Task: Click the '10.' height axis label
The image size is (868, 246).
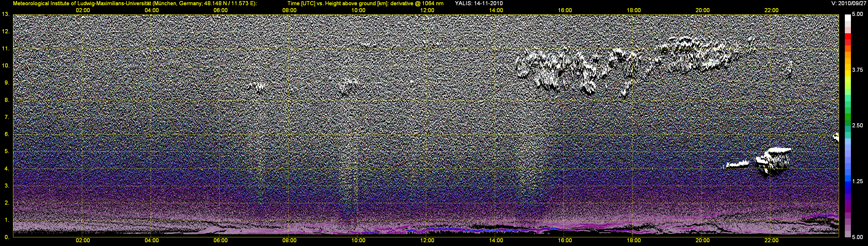Action: pyautogui.click(x=5, y=66)
